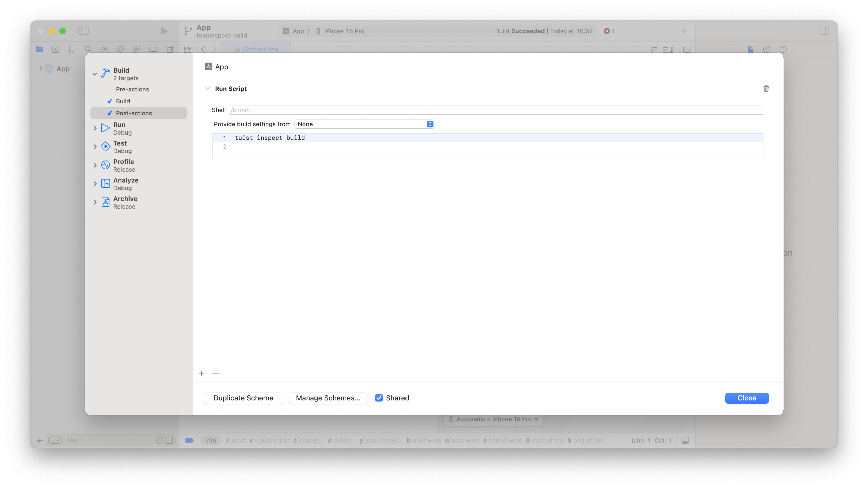The height and width of the screenshot is (488, 868).
Task: Open the breakpoint navigator icon
Action: pos(153,49)
